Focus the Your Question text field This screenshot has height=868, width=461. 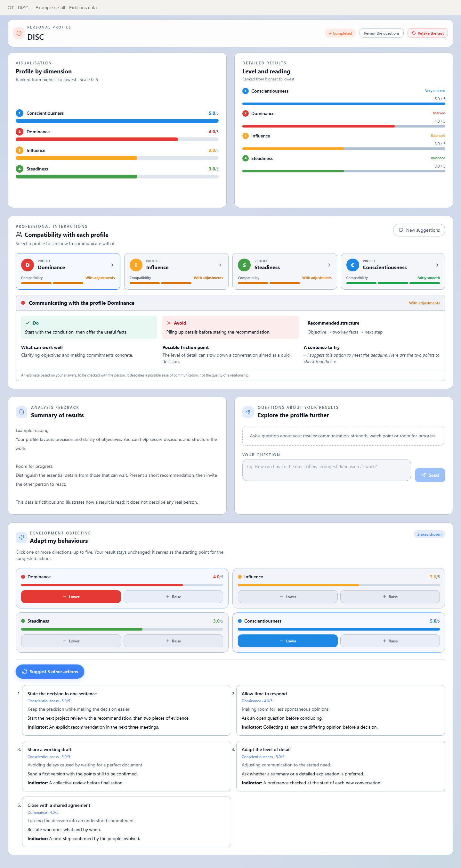[x=327, y=470]
